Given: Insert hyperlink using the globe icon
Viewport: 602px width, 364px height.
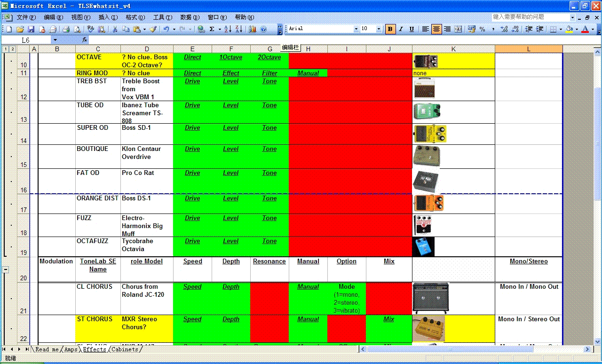Looking at the screenshot, I should pos(201,29).
